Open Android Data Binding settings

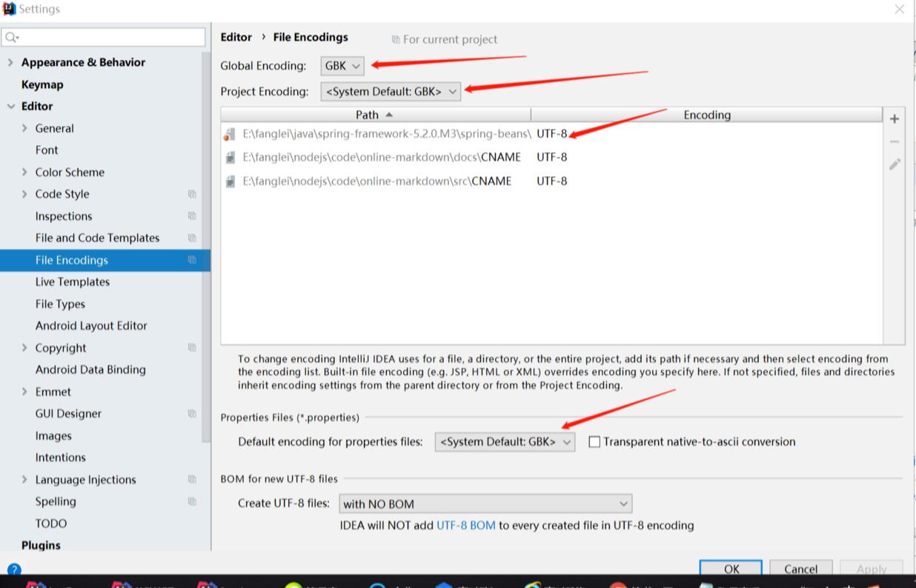coord(90,370)
